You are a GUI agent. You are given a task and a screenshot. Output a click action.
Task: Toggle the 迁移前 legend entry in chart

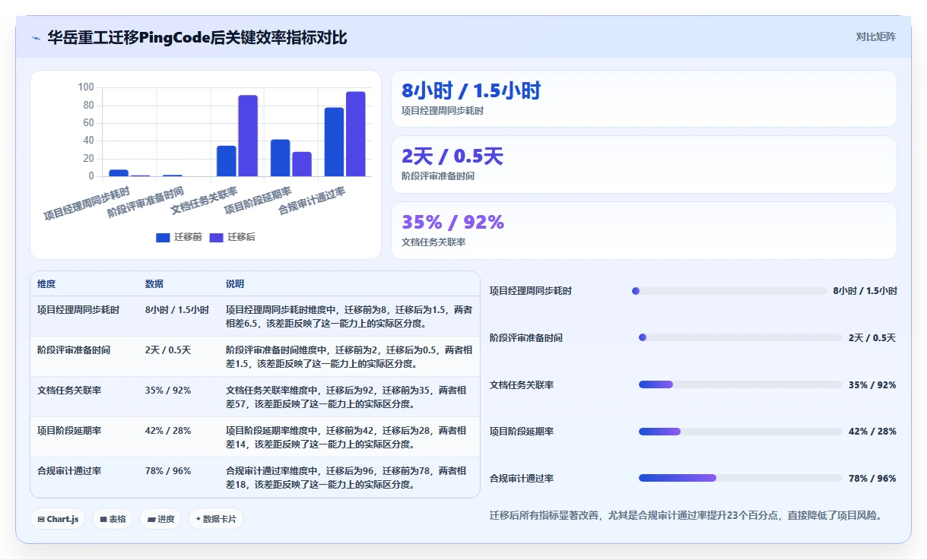click(179, 237)
